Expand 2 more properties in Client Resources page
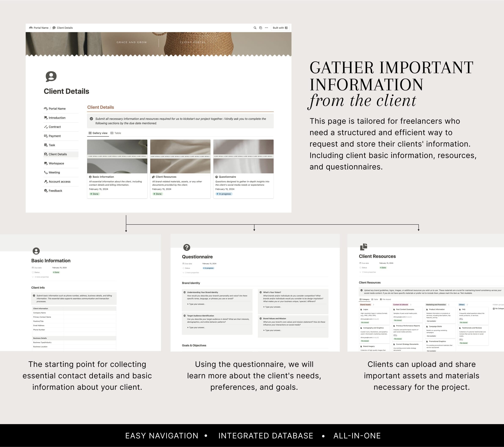The width and height of the screenshot is (504, 447). [368, 272]
